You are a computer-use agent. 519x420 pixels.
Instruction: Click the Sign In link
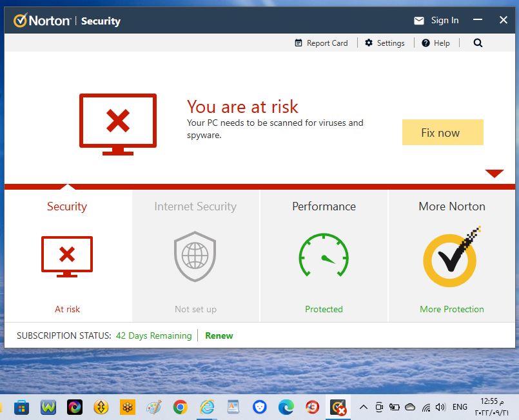[x=444, y=21]
